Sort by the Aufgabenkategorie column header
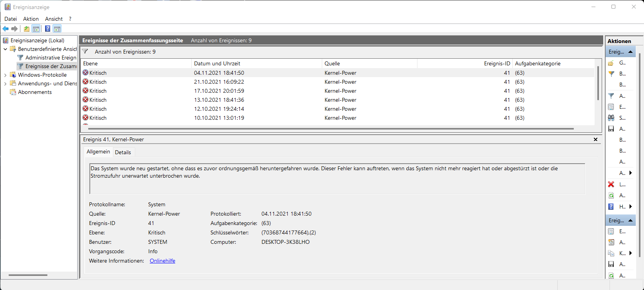The image size is (644, 290). point(553,63)
